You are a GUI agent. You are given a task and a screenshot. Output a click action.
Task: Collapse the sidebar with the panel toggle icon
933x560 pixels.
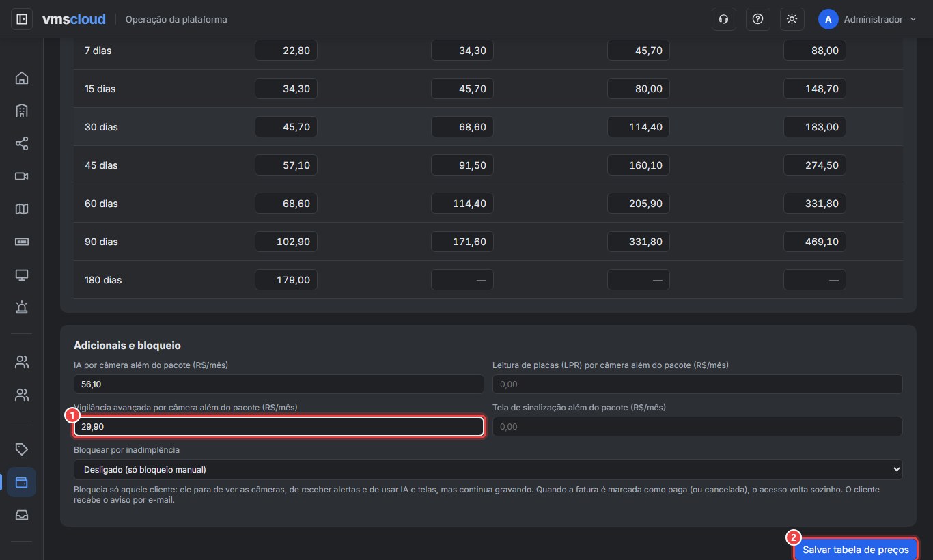(22, 19)
